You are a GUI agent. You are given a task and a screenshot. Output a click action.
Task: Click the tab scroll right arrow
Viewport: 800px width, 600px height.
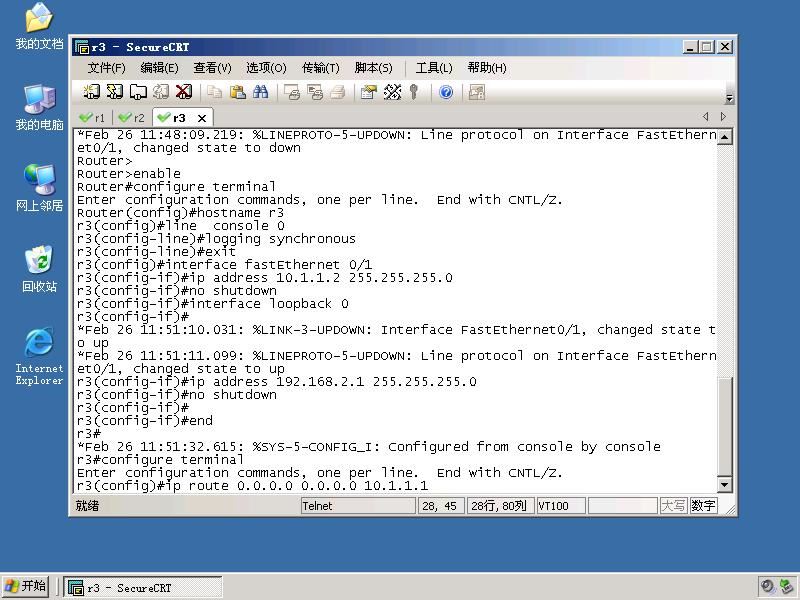[x=723, y=116]
